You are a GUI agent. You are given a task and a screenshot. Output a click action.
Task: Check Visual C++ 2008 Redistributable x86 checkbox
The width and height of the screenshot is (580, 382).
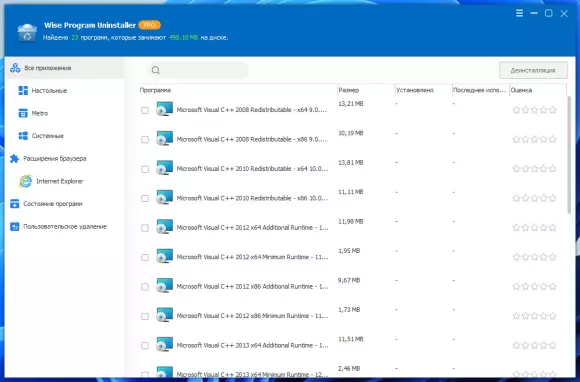[145, 139]
